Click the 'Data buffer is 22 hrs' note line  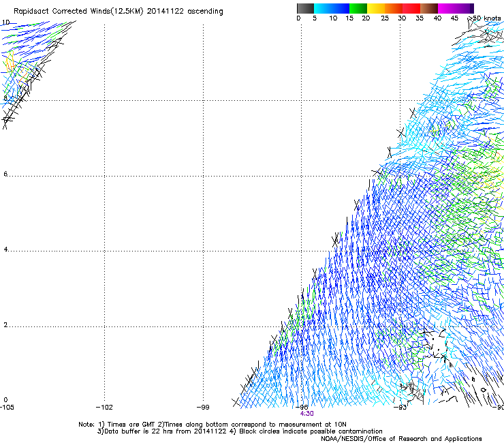(x=240, y=431)
